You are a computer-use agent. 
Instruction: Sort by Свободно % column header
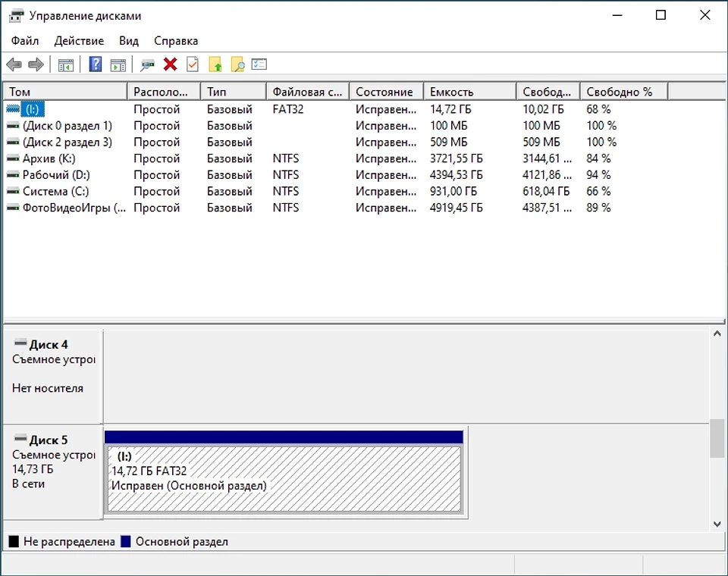(622, 92)
